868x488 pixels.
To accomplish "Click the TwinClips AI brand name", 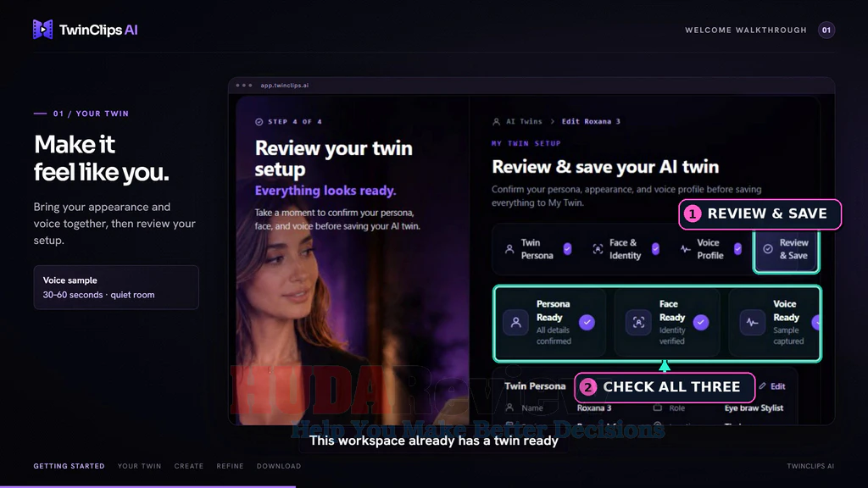I will (98, 30).
